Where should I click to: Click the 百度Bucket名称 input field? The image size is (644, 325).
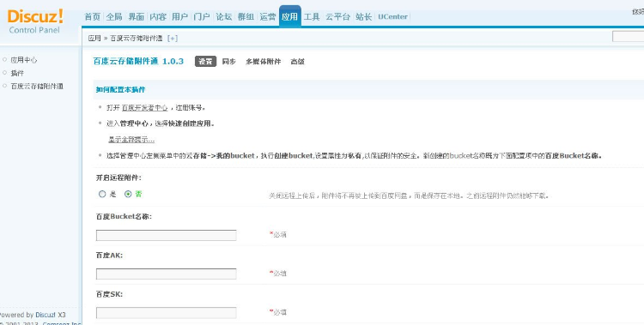coord(167,235)
